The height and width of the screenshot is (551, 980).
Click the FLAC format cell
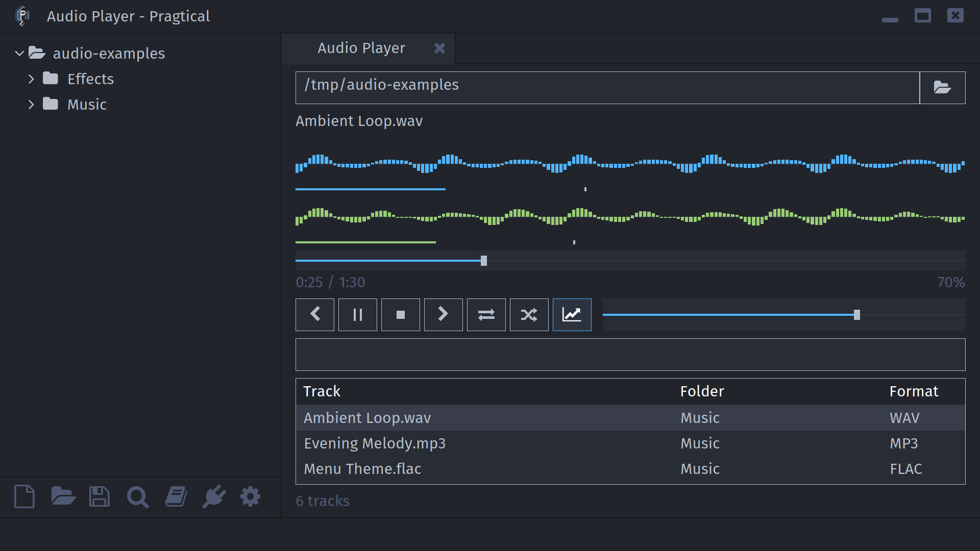pos(906,469)
